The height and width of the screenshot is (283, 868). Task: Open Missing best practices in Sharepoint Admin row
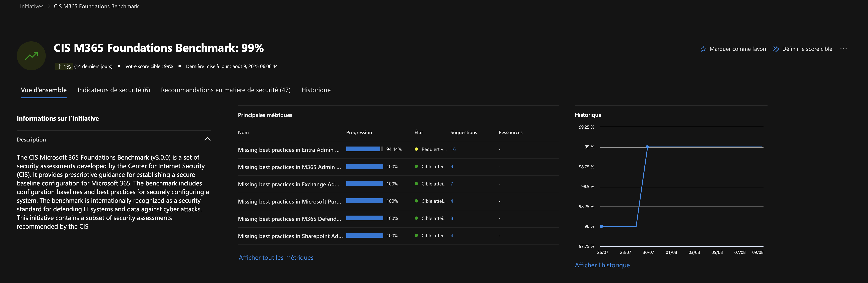click(290, 236)
